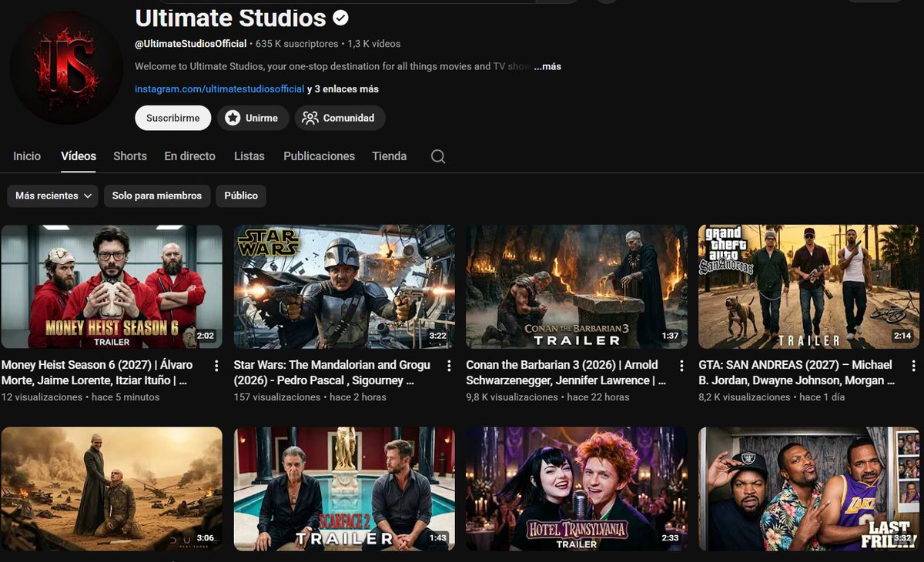Click '157 visualizaciones • hace 2 horas' text
Viewport: 924px width, 562px height.
coord(310,397)
